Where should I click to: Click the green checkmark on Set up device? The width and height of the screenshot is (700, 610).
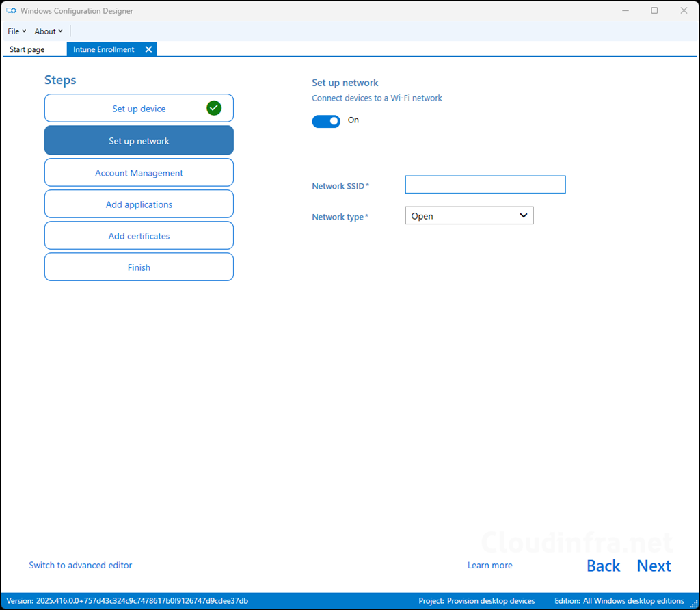tap(214, 107)
